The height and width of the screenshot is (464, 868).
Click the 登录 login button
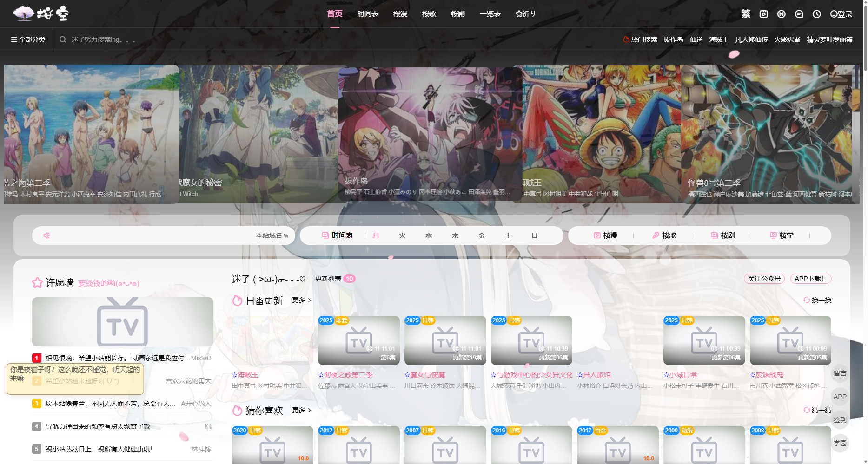click(841, 14)
